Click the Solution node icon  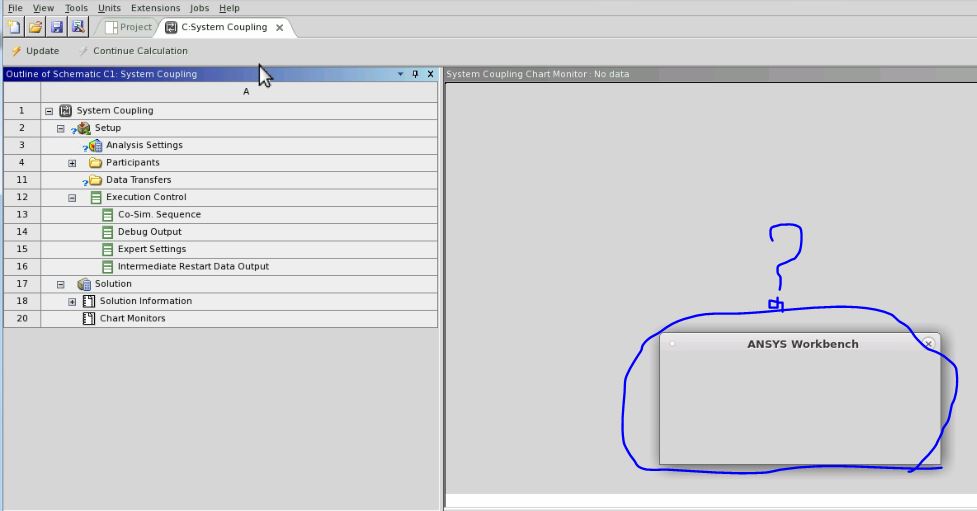click(x=84, y=284)
